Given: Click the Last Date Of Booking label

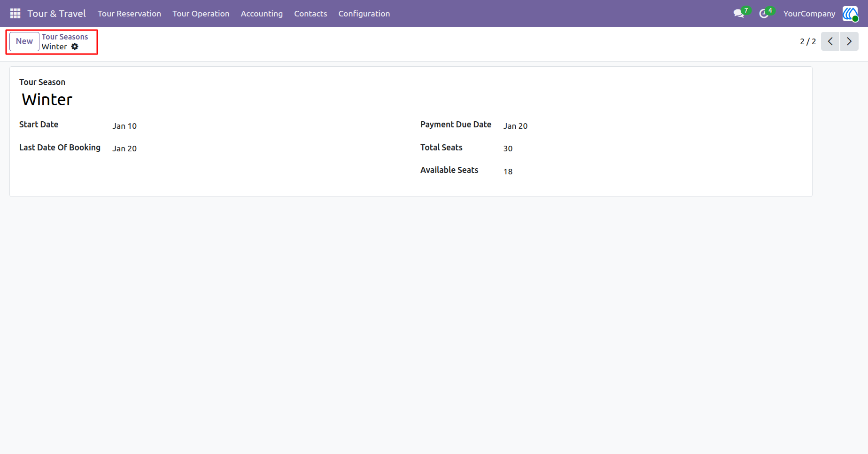Looking at the screenshot, I should click(60, 148).
